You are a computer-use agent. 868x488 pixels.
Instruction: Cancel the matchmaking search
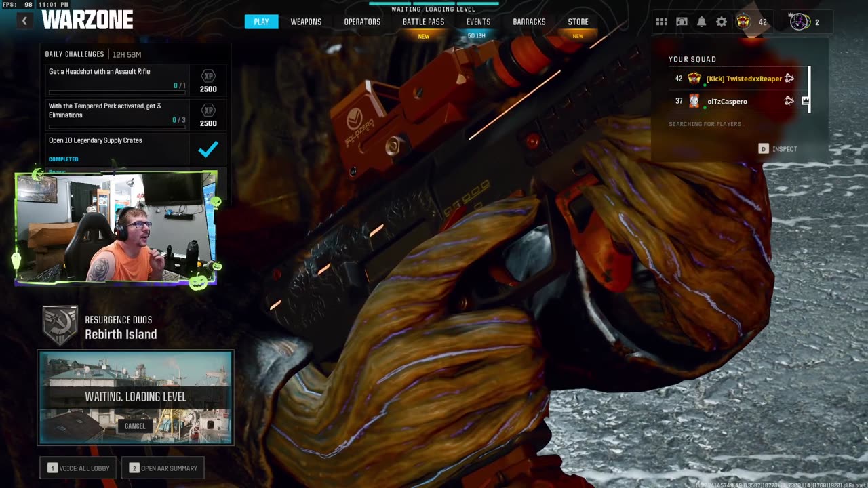click(x=135, y=426)
